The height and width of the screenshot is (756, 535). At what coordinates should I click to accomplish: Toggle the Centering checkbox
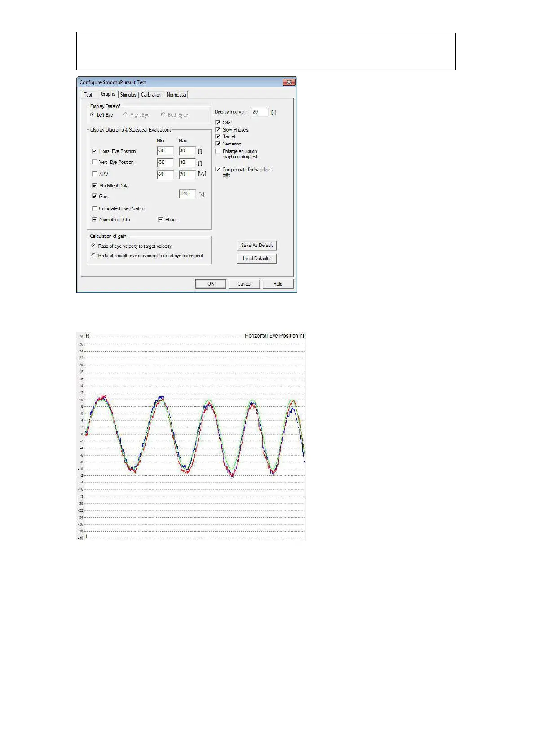[218, 144]
